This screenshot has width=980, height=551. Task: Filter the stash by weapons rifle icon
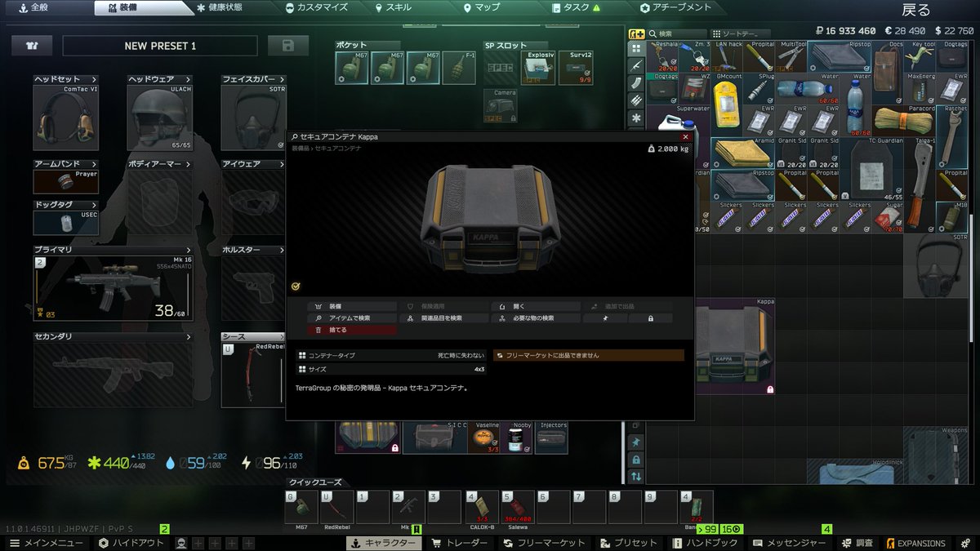click(x=637, y=65)
